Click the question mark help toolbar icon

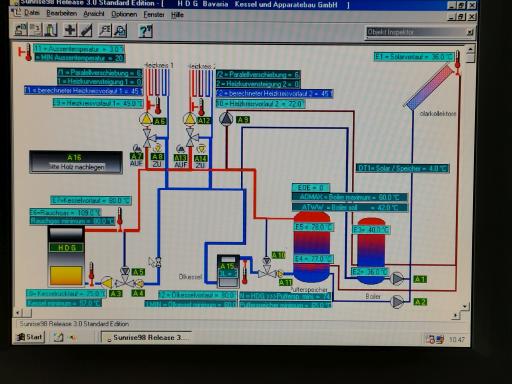tap(145, 31)
